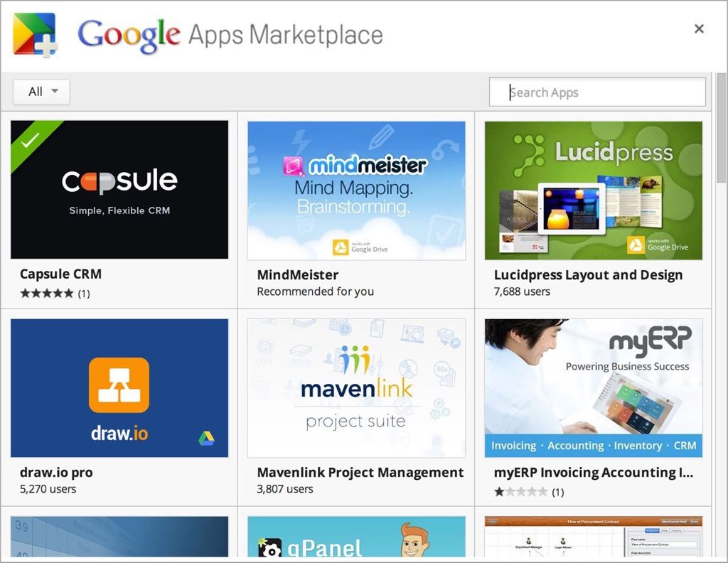728x563 pixels.
Task: Open the Procurement Contract flow app thumbnail
Action: coord(594,537)
